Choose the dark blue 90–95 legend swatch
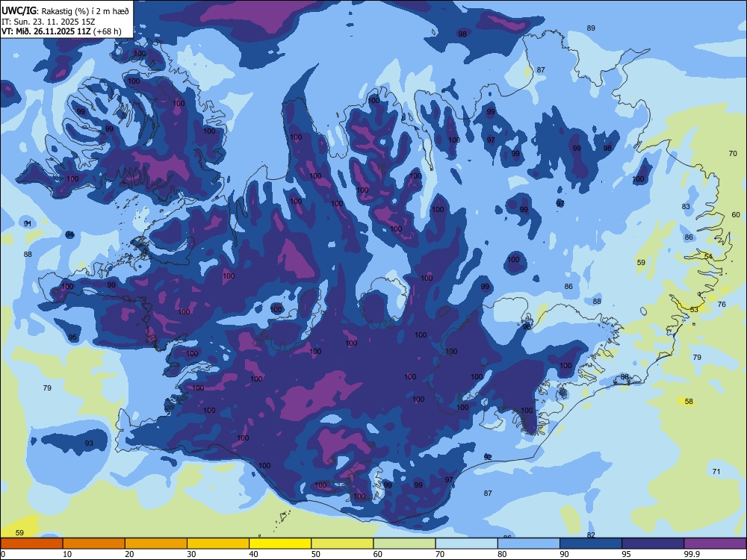Image resolution: width=747 pixels, height=560 pixels. pos(591,544)
